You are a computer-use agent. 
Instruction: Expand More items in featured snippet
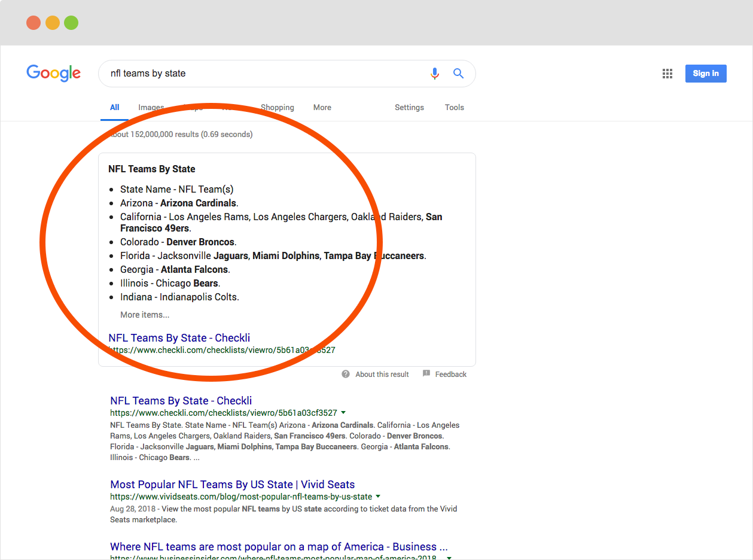[x=145, y=315]
